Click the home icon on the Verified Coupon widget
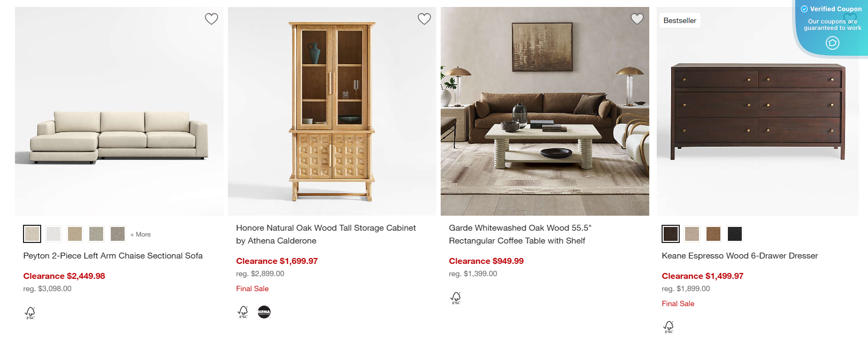The image size is (868, 342). (x=832, y=43)
